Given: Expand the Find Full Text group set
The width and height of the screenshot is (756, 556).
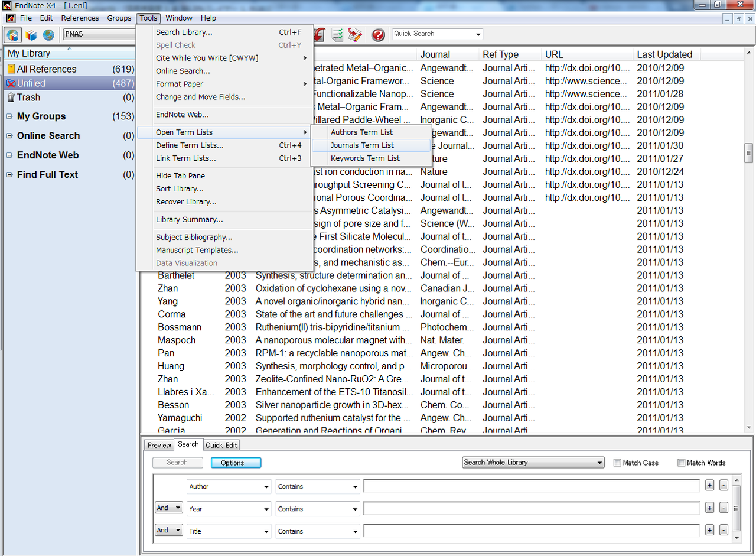Looking at the screenshot, I should tap(9, 175).
